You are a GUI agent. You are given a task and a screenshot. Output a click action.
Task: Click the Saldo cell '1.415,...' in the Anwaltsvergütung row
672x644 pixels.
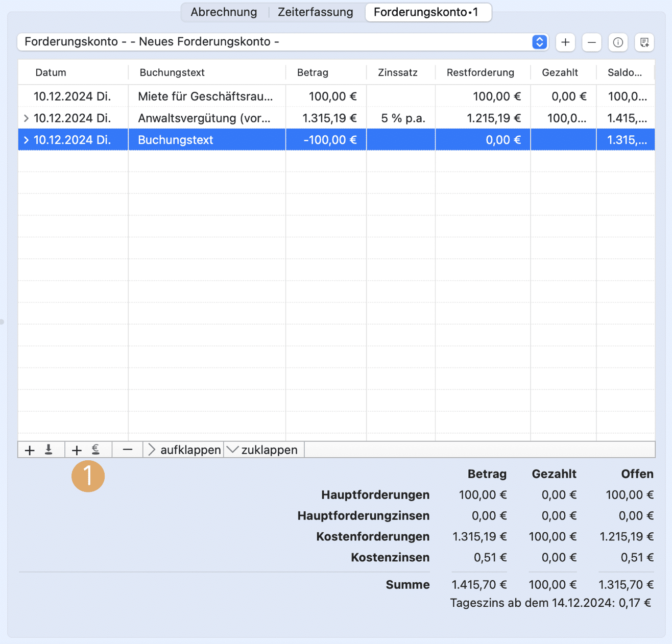627,118
